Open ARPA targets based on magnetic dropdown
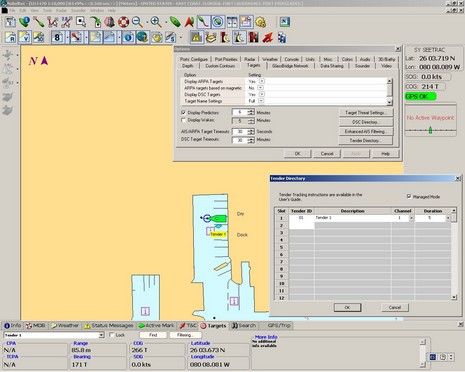 [260, 88]
